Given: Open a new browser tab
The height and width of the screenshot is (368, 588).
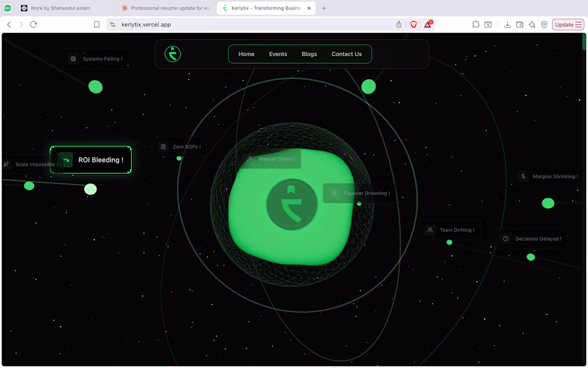Looking at the screenshot, I should tap(324, 8).
